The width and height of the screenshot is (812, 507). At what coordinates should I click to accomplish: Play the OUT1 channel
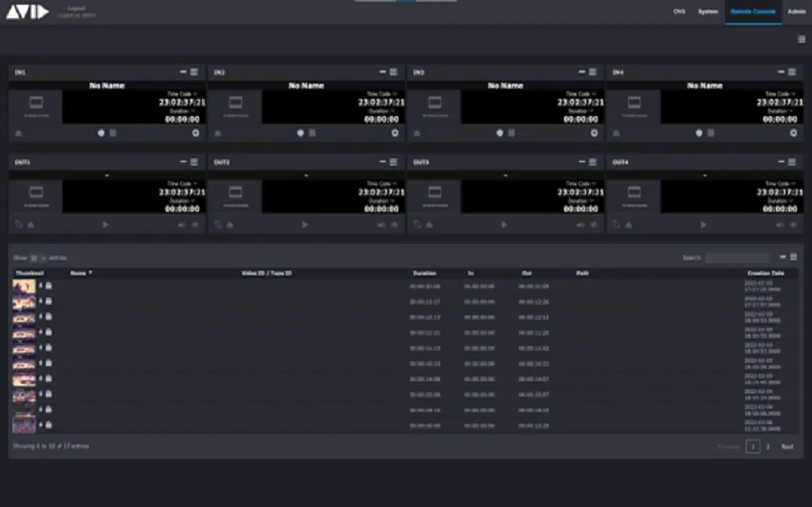(106, 225)
